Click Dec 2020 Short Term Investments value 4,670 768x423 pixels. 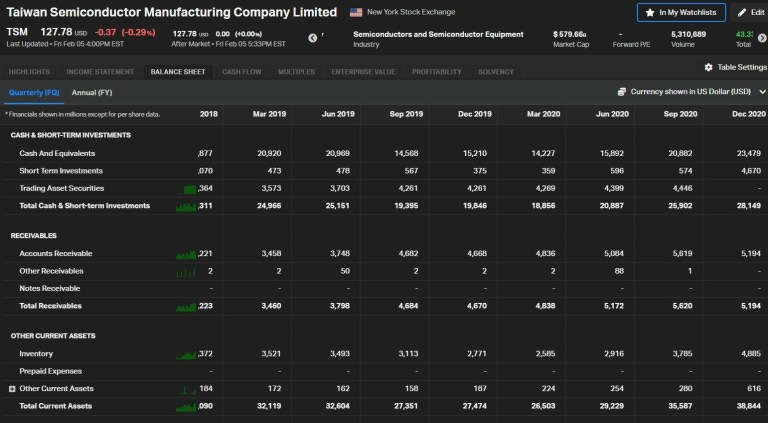pos(751,171)
